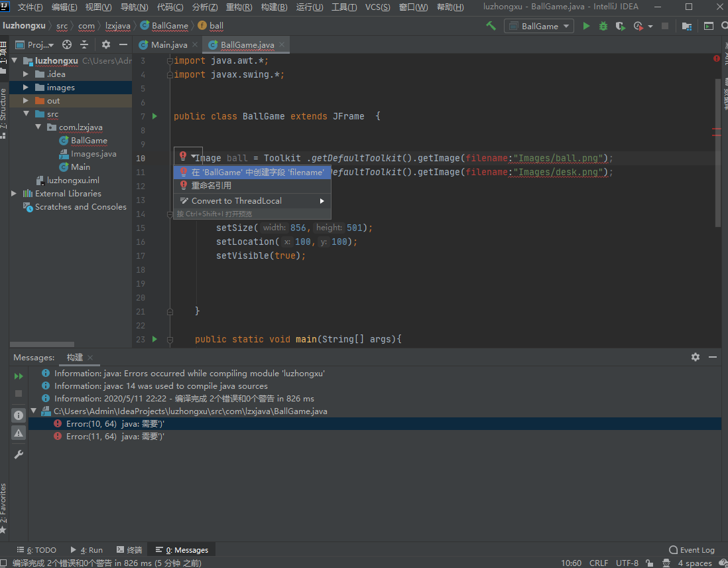Close the Main.java tab

pos(195,44)
